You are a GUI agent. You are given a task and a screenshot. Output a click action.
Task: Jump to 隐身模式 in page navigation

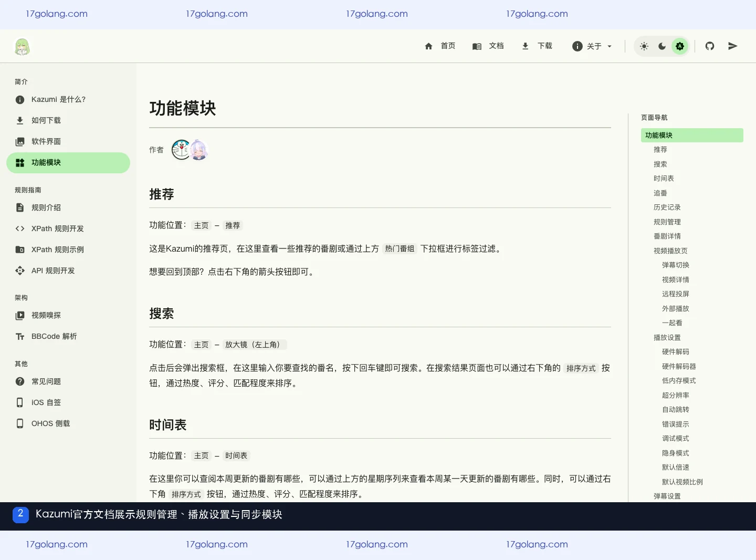coord(676,453)
